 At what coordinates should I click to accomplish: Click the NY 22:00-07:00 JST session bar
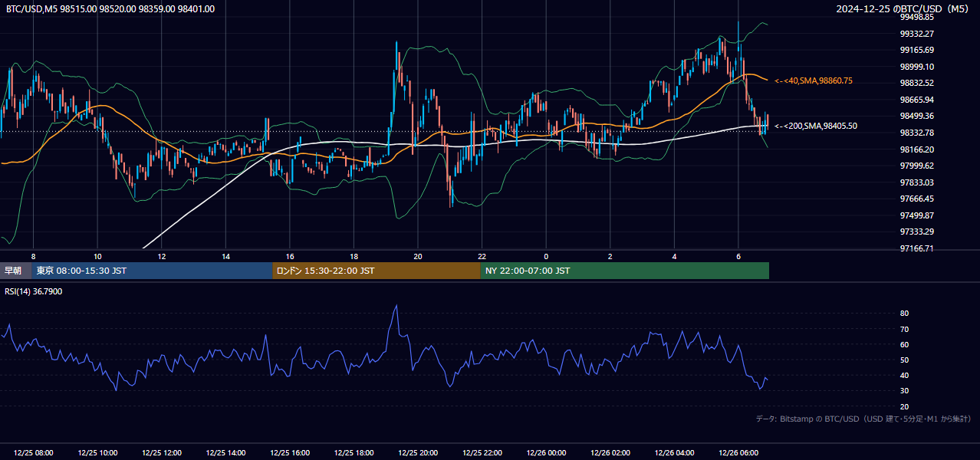pyautogui.click(x=625, y=271)
